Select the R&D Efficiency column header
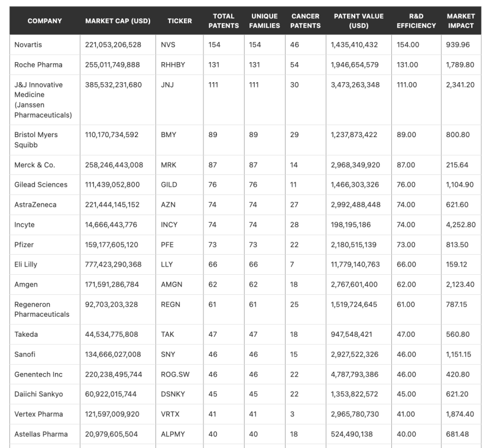496x448 pixels. 416,21
